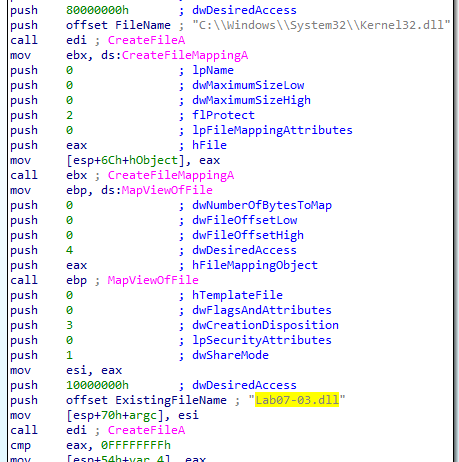Select the hFileMappingObject comment
Screen dimensions: 459x462
point(255,265)
